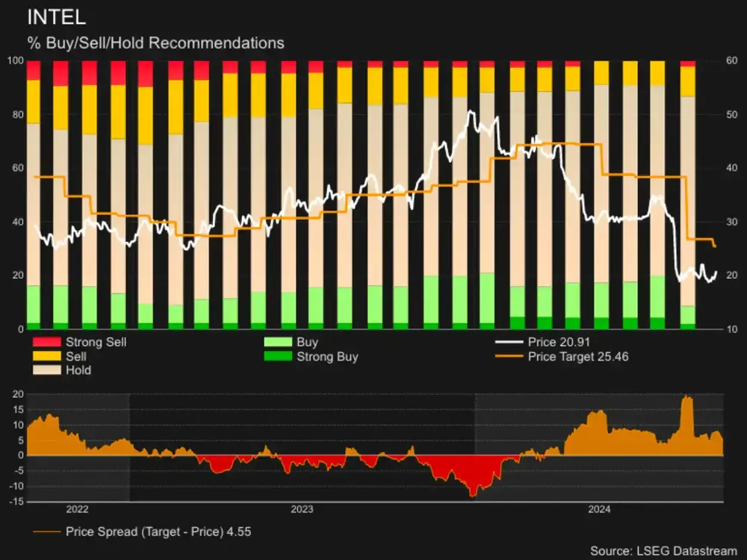Click the '% Buy/Sell/Hold Recommendations' subtitle
This screenshot has width=747, height=560.
click(x=156, y=43)
